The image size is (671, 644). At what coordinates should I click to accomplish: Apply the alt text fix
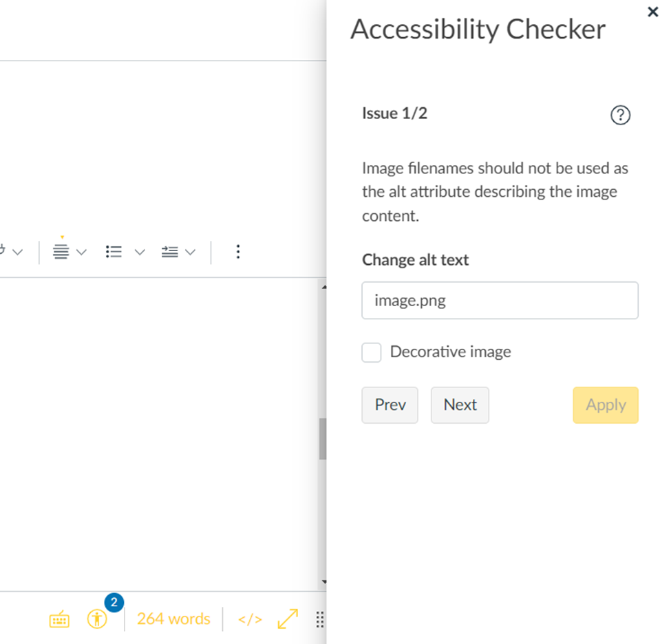[606, 405]
